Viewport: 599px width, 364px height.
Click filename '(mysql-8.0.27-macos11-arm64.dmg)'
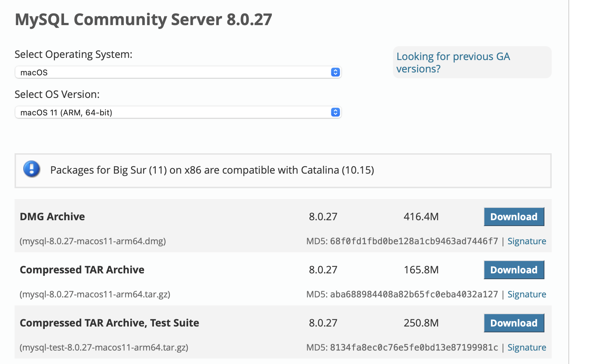pyautogui.click(x=93, y=241)
